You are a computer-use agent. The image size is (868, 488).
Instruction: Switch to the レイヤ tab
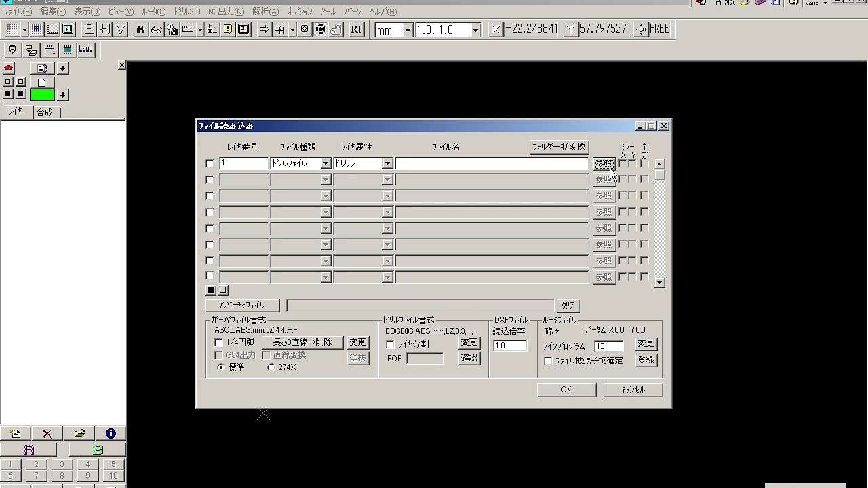[x=16, y=112]
